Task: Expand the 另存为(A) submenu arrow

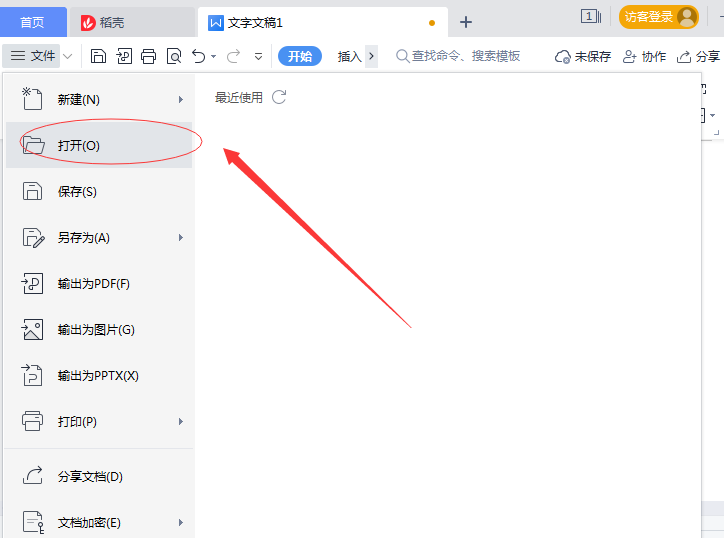Action: 181,237
